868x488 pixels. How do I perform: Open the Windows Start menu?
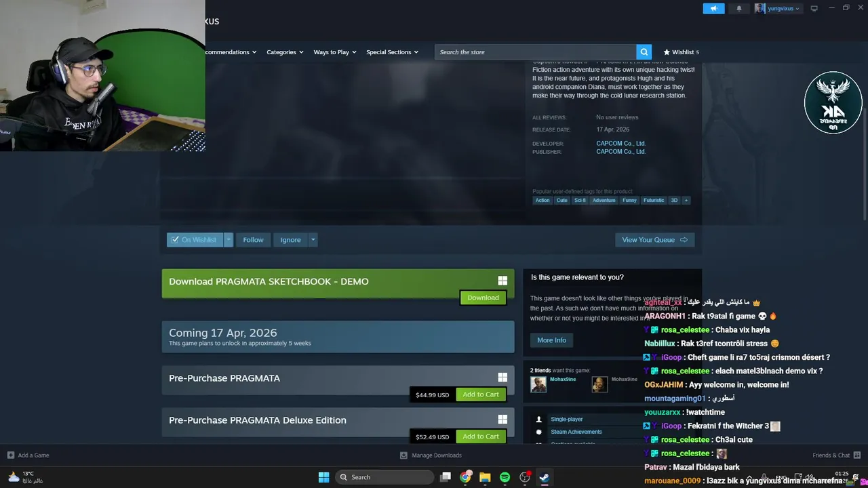(x=323, y=477)
